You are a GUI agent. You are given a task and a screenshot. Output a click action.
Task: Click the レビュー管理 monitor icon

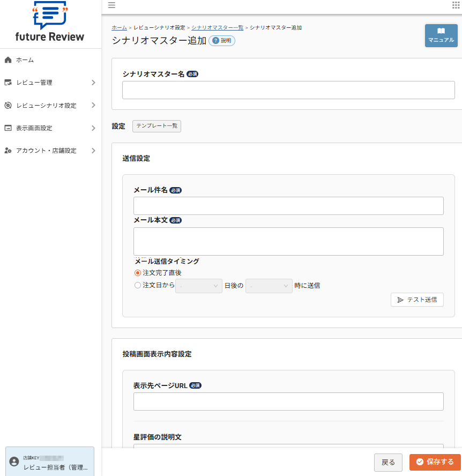tap(8, 83)
